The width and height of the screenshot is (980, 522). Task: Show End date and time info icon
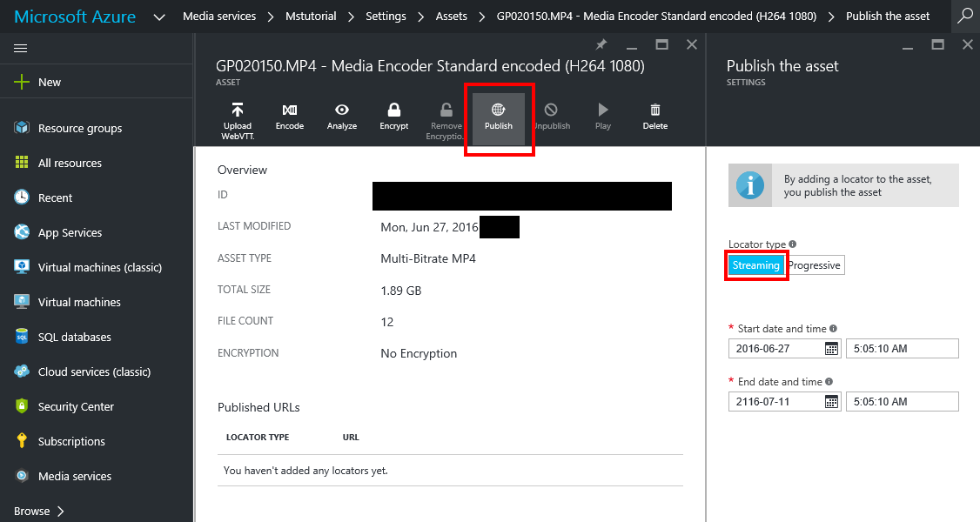pyautogui.click(x=829, y=382)
